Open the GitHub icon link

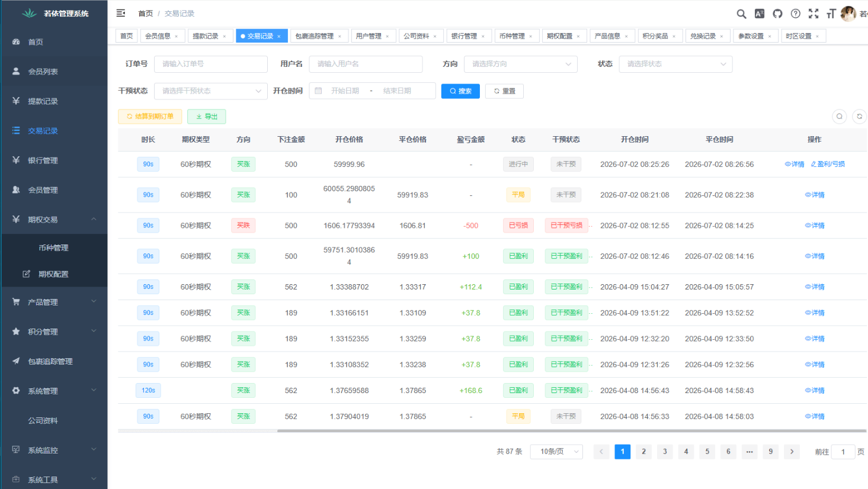(777, 14)
